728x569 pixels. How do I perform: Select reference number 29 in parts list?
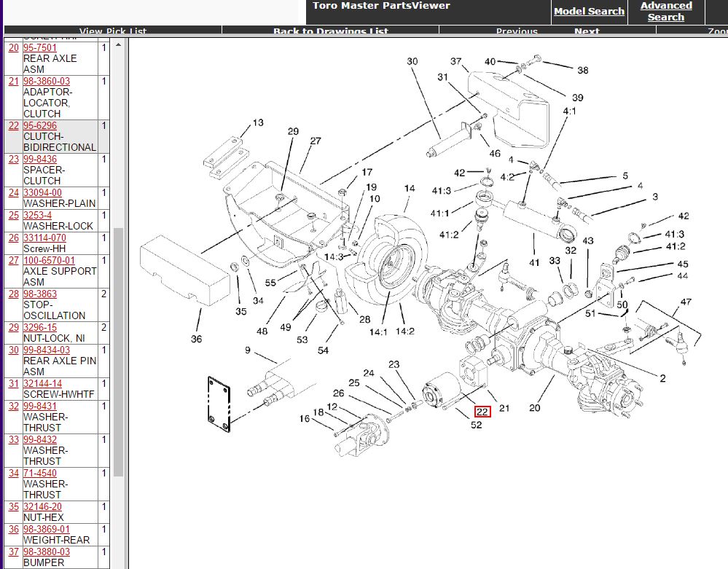[x=13, y=328]
